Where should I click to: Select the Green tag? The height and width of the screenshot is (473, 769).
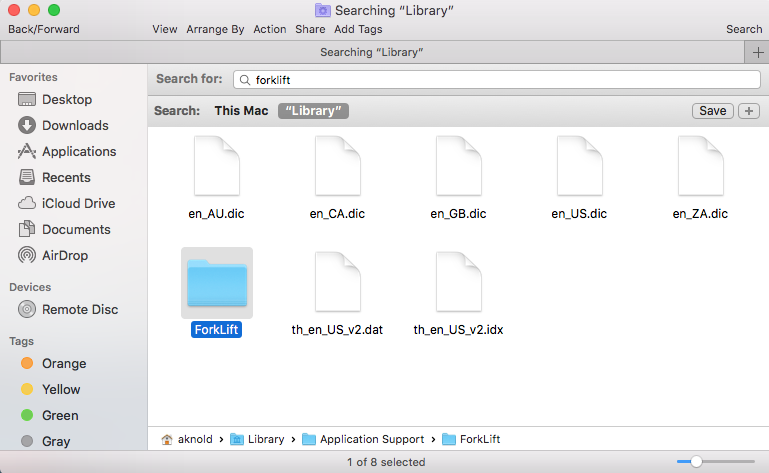pyautogui.click(x=50, y=416)
